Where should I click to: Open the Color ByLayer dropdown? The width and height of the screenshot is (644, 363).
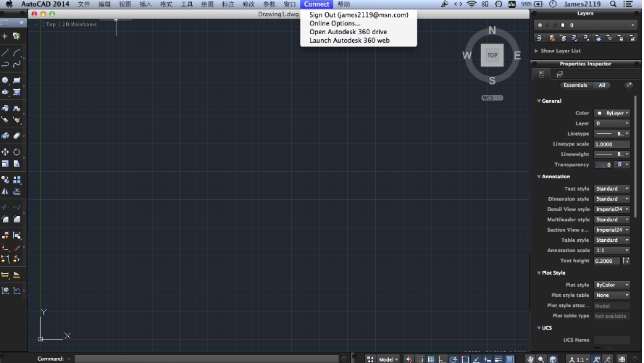(612, 113)
